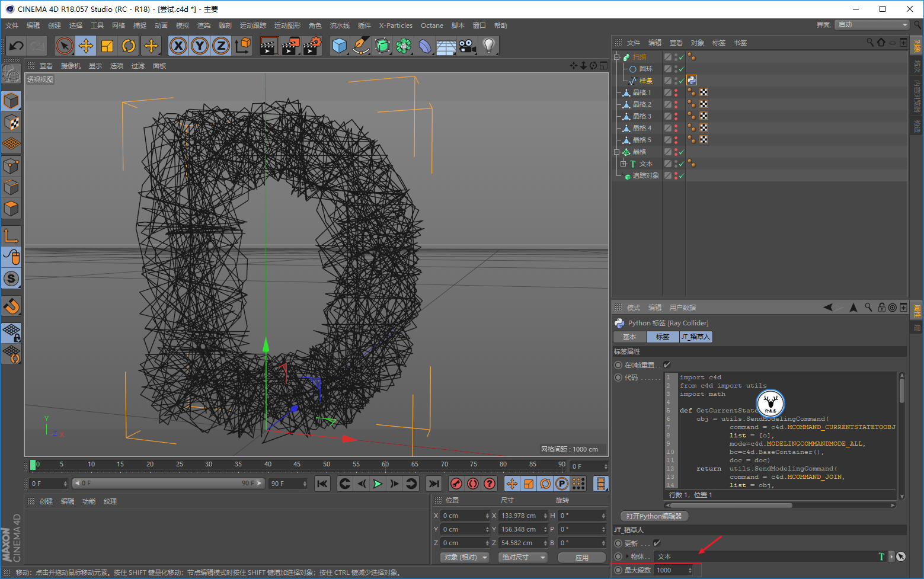Add a camera object
Screen dimensions: 924x579
coord(468,46)
